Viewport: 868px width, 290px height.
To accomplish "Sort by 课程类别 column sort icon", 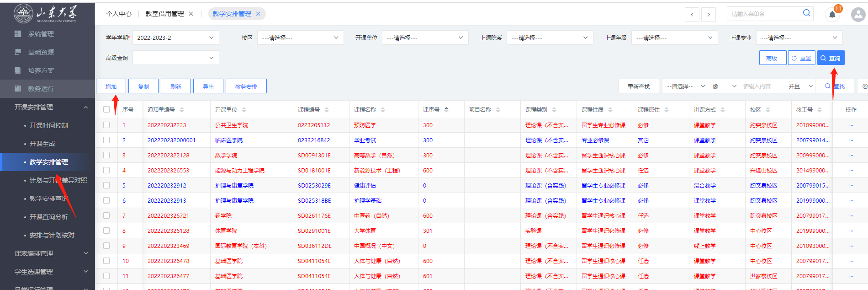I will coord(554,110).
